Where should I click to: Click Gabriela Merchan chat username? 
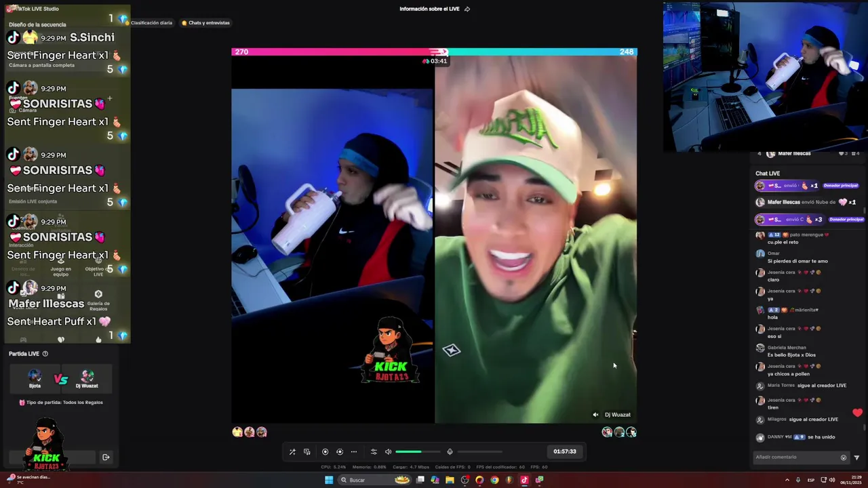(x=787, y=348)
